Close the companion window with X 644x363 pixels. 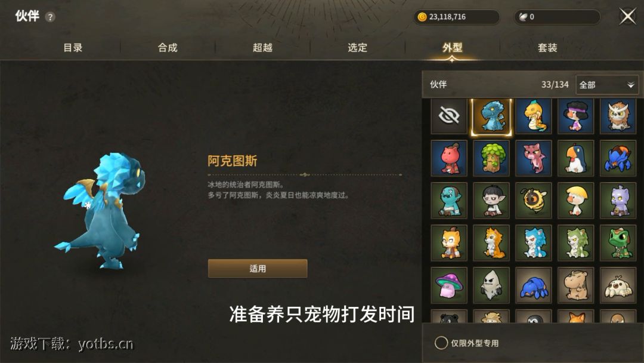(x=627, y=17)
